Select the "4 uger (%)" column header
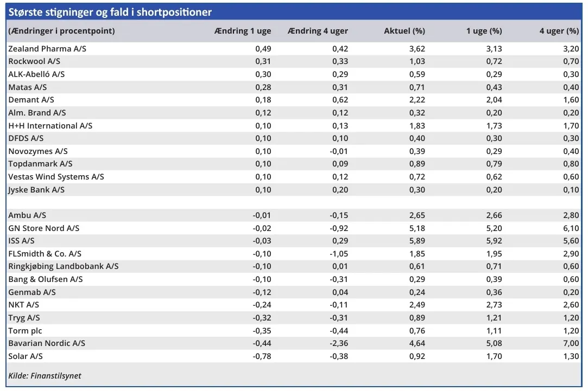Viewport: 588px width, 391px height. [559, 31]
